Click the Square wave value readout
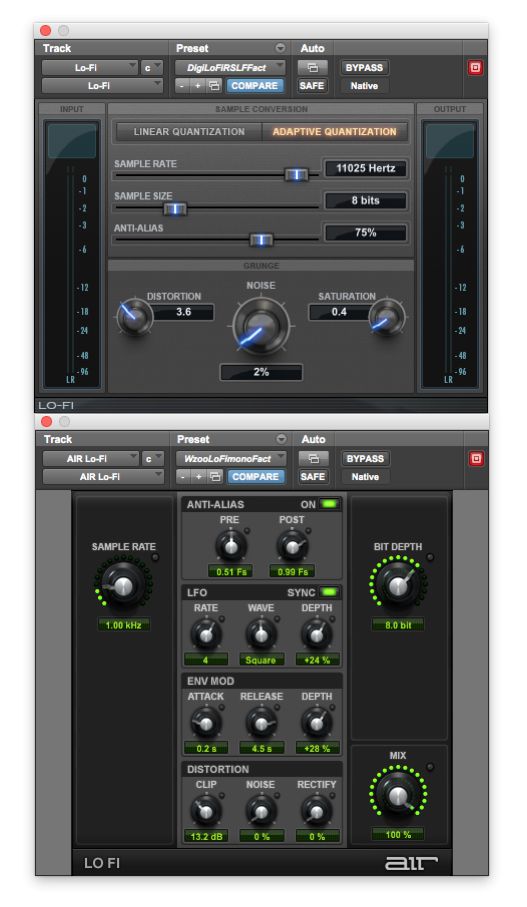Viewport: 527px width, 907px height. coord(261,660)
